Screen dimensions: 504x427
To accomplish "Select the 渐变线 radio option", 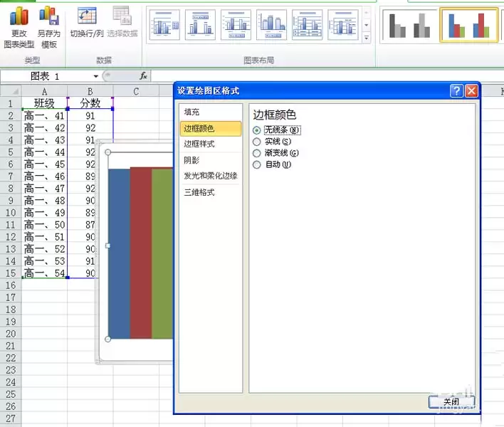I will coord(257,153).
